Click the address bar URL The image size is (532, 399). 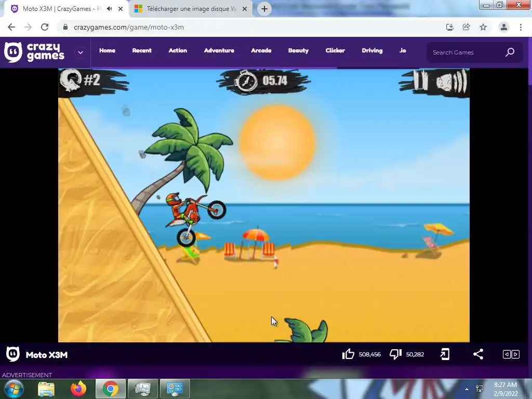(129, 27)
